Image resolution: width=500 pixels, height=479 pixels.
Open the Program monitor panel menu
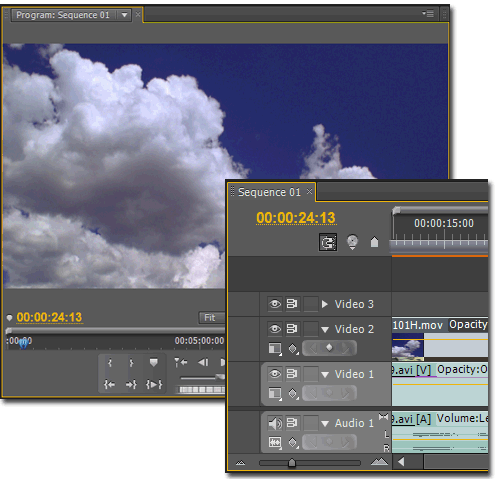click(428, 14)
